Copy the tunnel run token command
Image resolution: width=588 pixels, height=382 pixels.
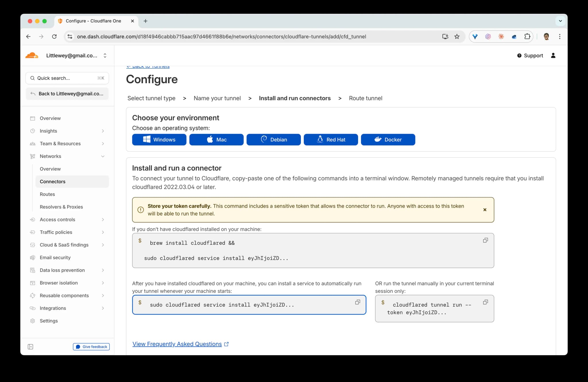point(485,302)
